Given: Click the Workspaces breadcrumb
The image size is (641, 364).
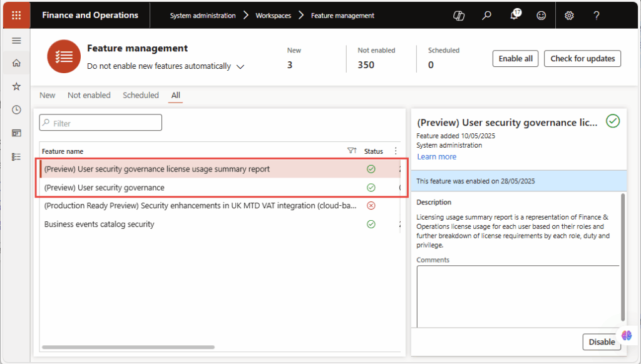Looking at the screenshot, I should 274,16.
